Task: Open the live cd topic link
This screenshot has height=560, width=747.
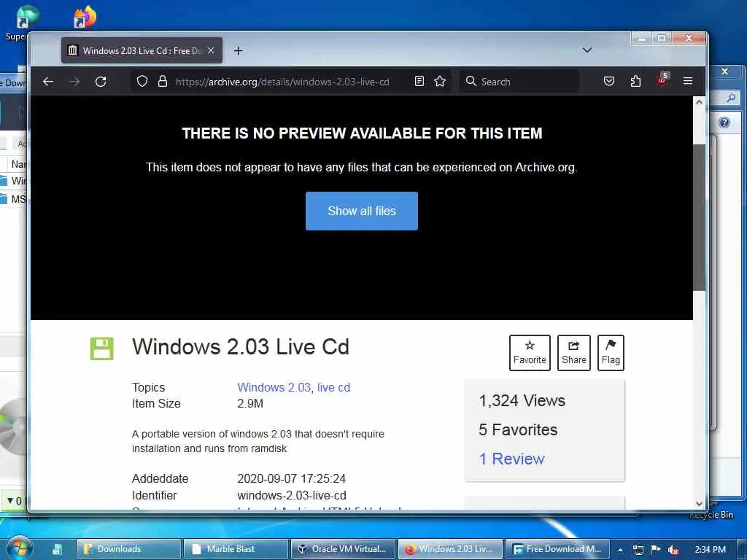Action: tap(333, 388)
